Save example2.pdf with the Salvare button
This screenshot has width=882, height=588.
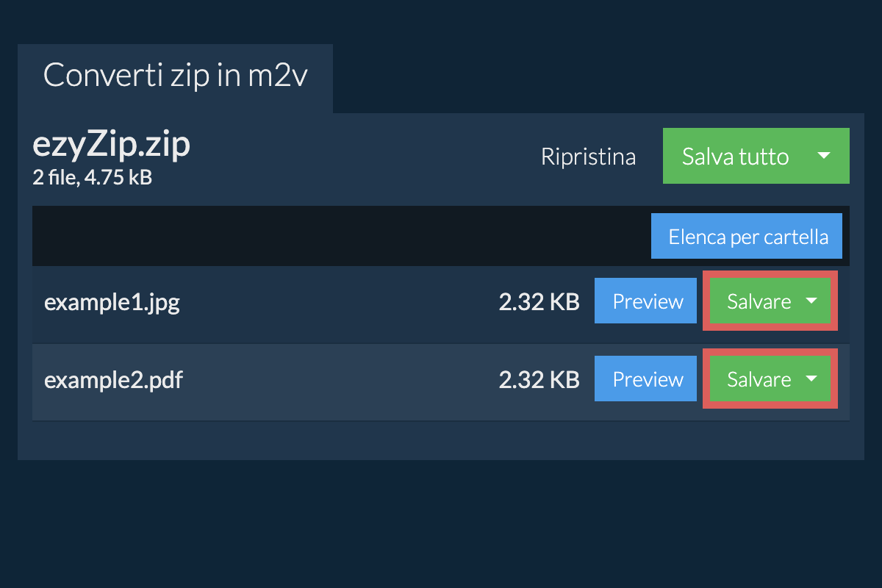click(758, 379)
